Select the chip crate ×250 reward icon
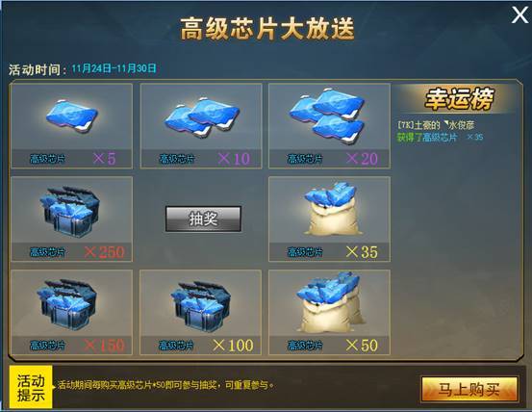Viewport: 532px width, 412px height. 70,211
